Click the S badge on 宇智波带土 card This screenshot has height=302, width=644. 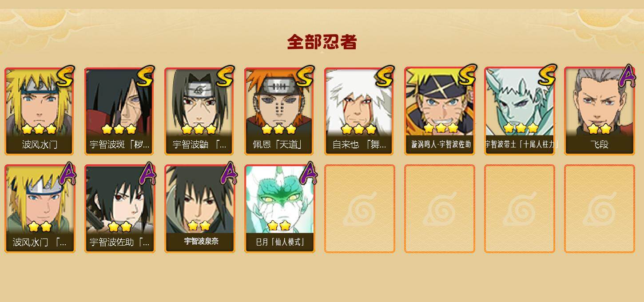pyautogui.click(x=547, y=75)
